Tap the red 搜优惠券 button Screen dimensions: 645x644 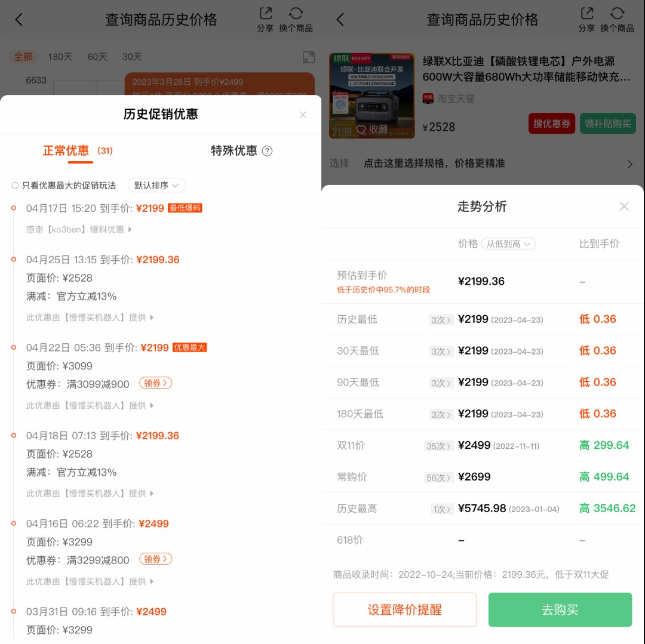[552, 124]
